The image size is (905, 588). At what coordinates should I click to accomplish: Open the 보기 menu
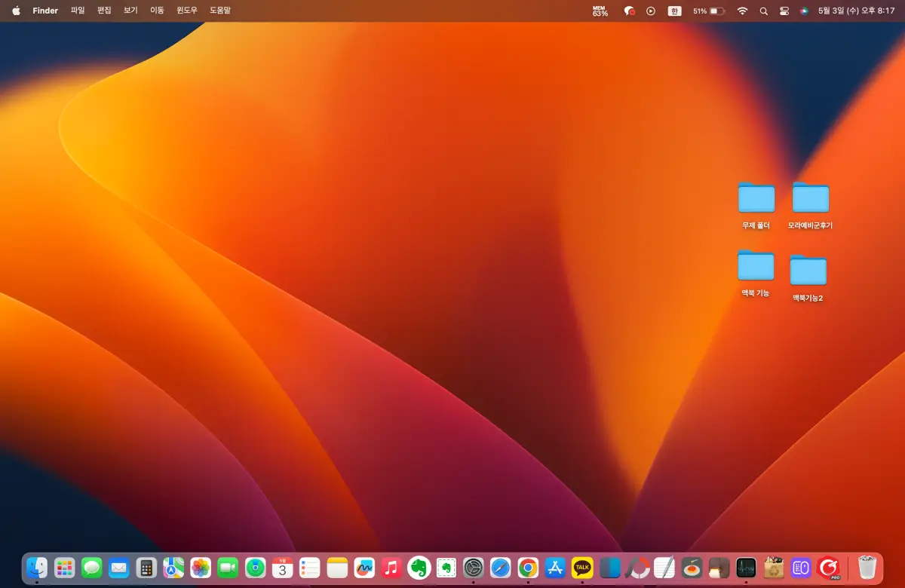pyautogui.click(x=130, y=11)
